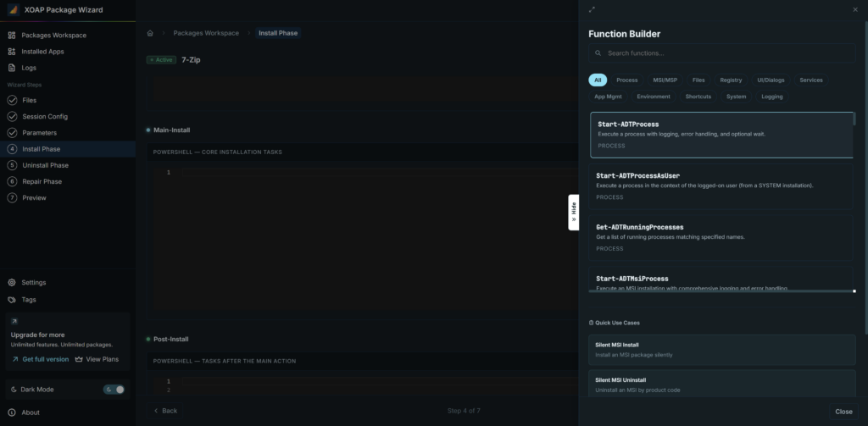Click the Install Phase breadcrumb item
The height and width of the screenshot is (426, 868).
(278, 33)
